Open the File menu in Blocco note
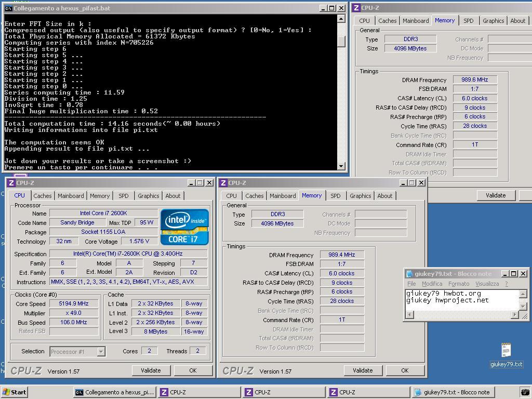This screenshot has width=532, height=399. [411, 284]
